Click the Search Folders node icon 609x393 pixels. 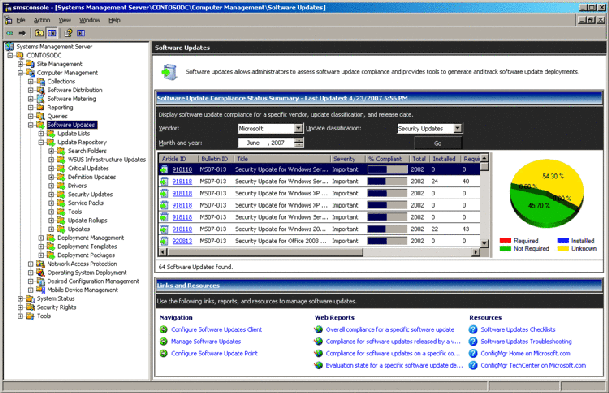click(61, 151)
